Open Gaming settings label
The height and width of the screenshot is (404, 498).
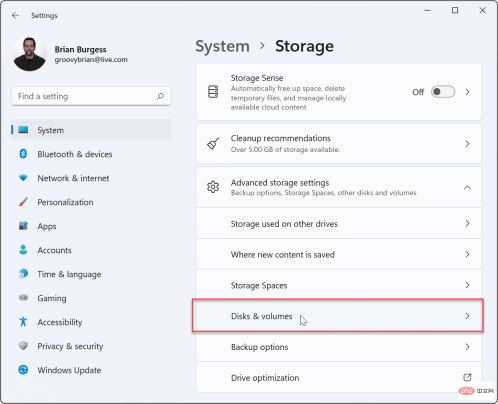[52, 298]
